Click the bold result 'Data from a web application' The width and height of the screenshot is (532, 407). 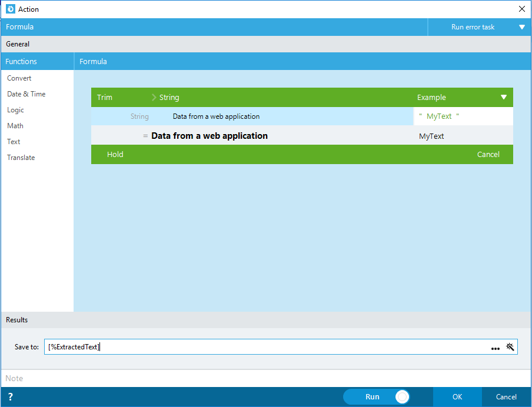click(210, 136)
